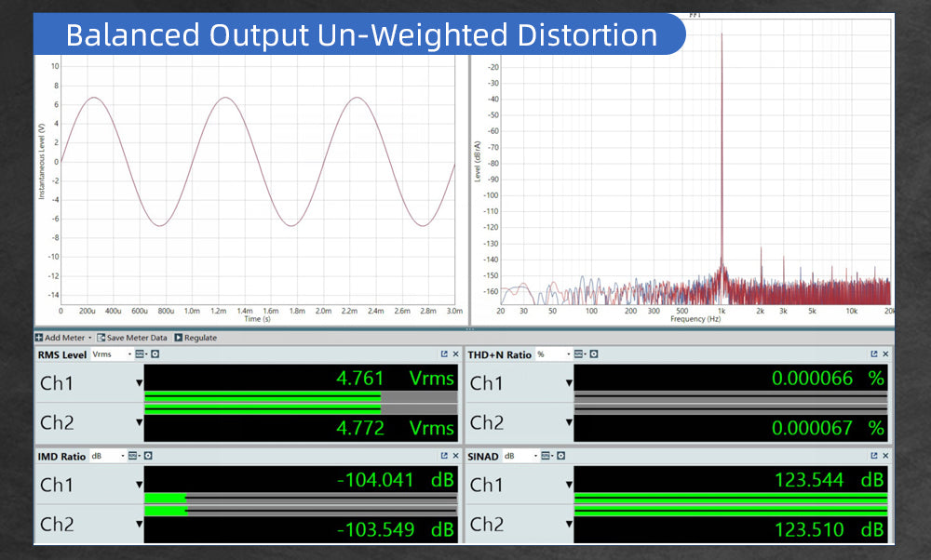Close the IMD Ratio meter
This screenshot has height=560, width=931.
(x=455, y=456)
